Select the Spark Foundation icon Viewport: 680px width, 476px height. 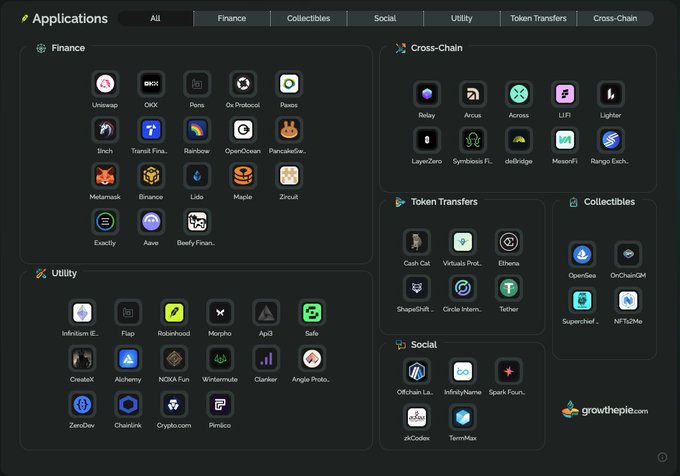509,371
